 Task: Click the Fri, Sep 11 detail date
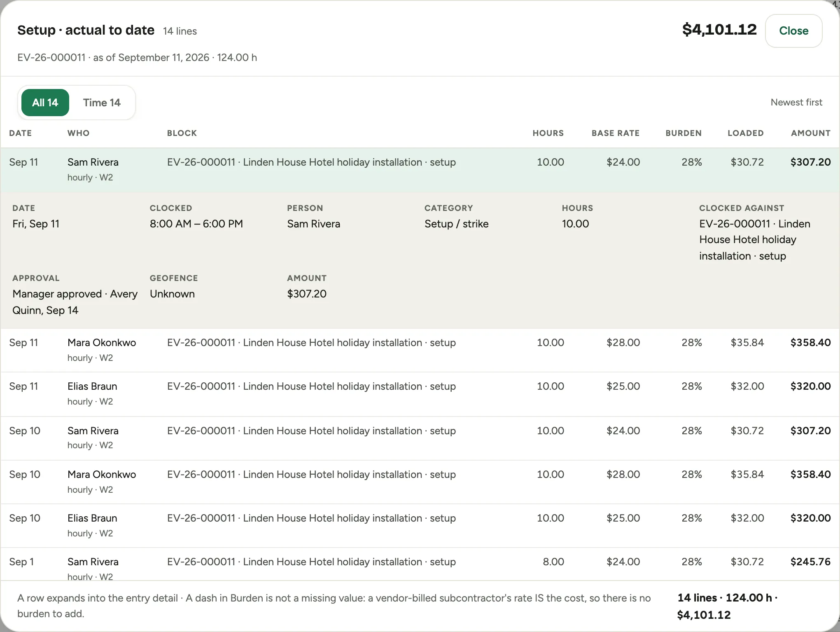[x=36, y=224]
